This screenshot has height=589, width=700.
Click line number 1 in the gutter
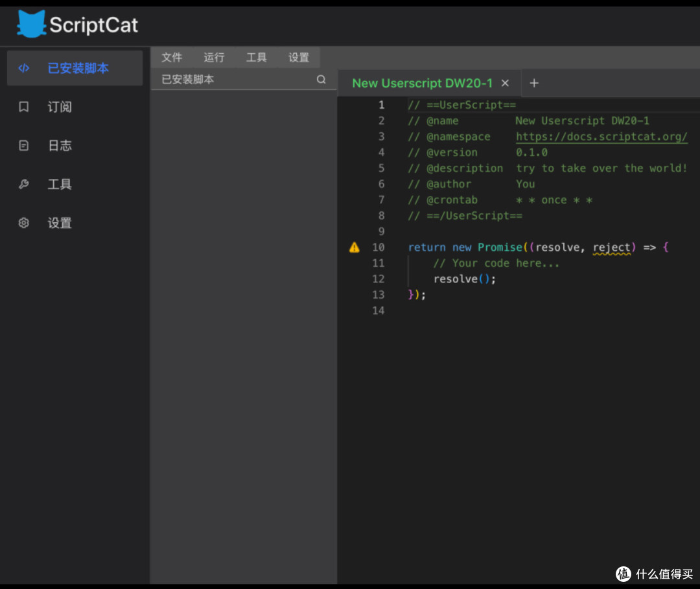pyautogui.click(x=381, y=105)
